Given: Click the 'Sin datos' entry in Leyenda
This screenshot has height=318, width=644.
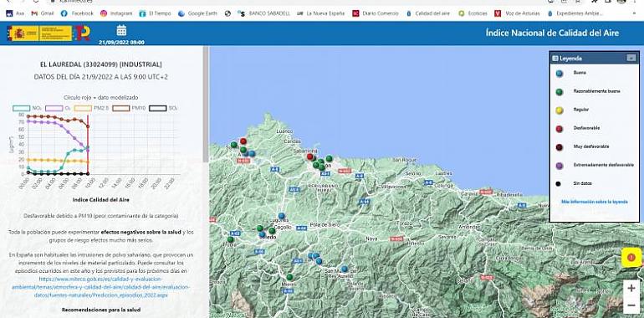Looking at the screenshot, I should pyautogui.click(x=583, y=183).
